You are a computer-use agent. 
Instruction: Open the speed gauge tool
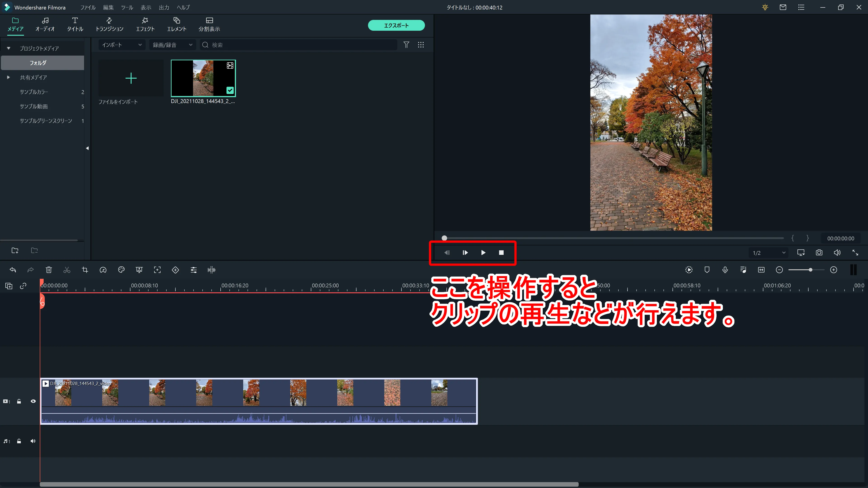coord(103,270)
